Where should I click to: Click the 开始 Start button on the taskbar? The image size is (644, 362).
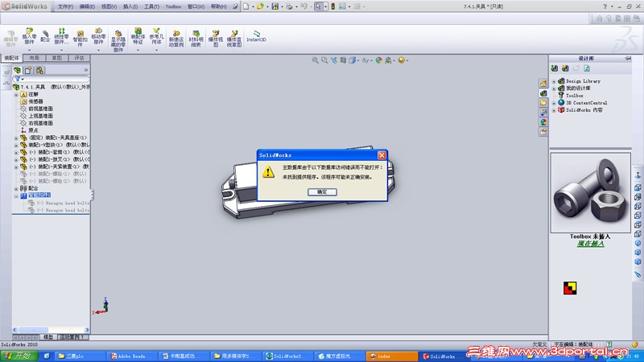(19, 356)
